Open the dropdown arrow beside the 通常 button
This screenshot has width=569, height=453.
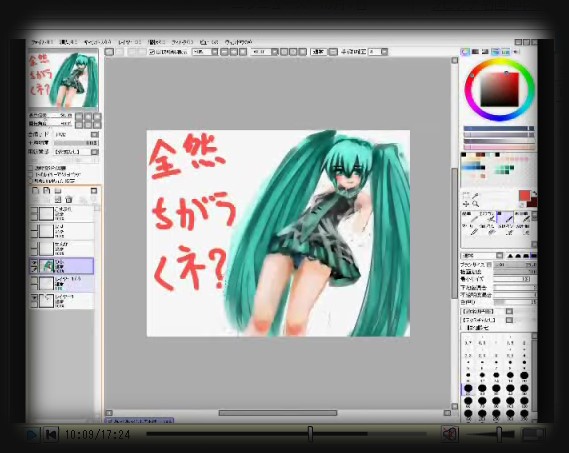pos(333,52)
